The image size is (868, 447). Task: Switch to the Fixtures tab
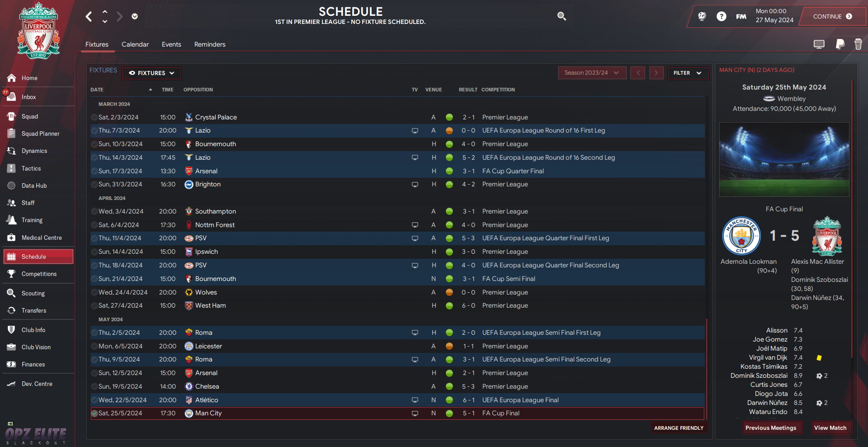pyautogui.click(x=97, y=44)
